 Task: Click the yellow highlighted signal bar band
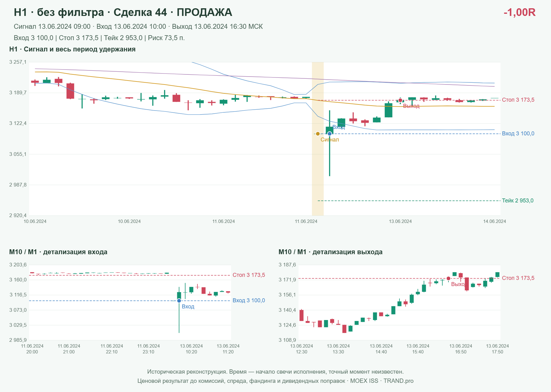(x=318, y=139)
